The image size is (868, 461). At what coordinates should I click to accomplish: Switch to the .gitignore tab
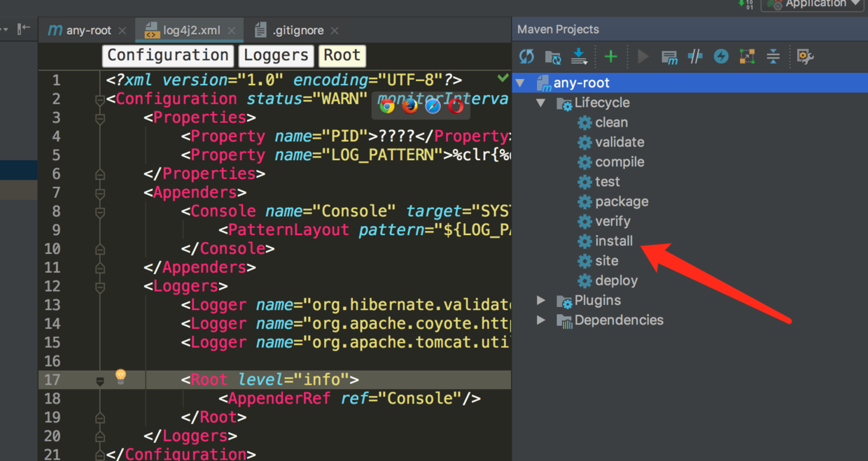(298, 31)
